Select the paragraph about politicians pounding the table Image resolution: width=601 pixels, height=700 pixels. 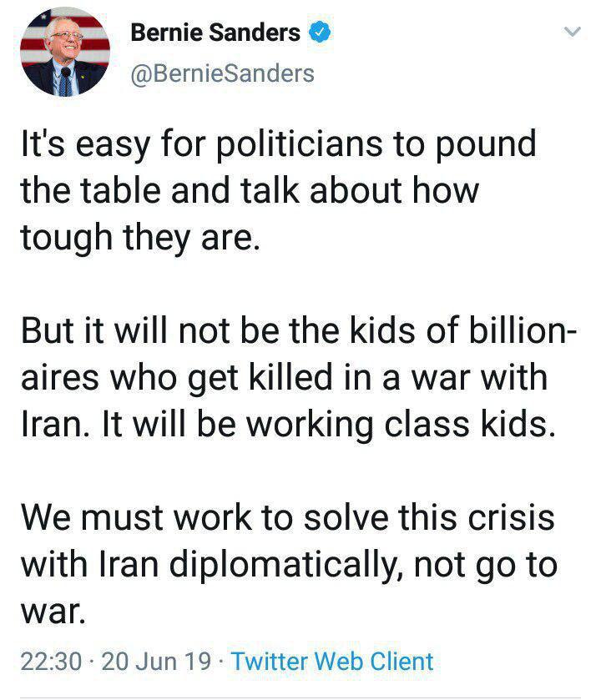[278, 190]
